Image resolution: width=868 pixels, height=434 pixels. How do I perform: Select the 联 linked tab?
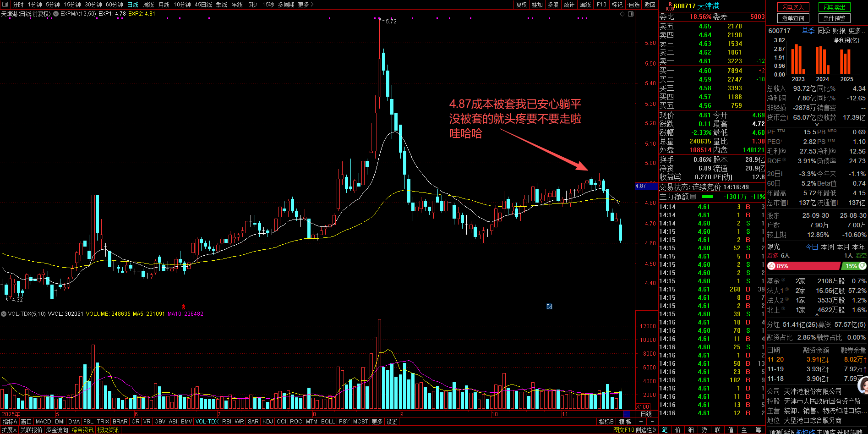718,430
